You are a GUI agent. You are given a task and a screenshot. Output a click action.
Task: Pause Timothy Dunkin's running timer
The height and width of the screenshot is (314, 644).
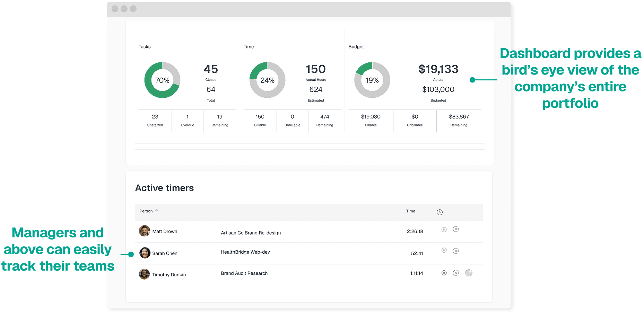[x=444, y=273]
